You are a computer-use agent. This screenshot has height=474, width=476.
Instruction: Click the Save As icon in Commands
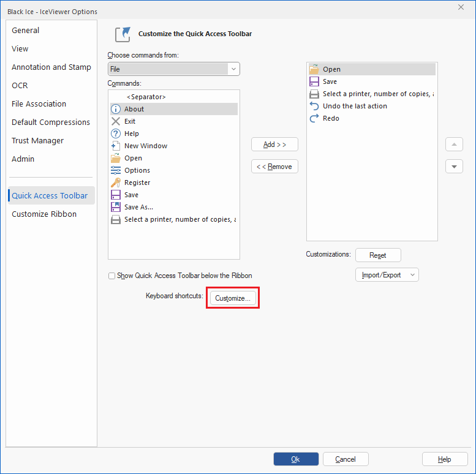[116, 207]
